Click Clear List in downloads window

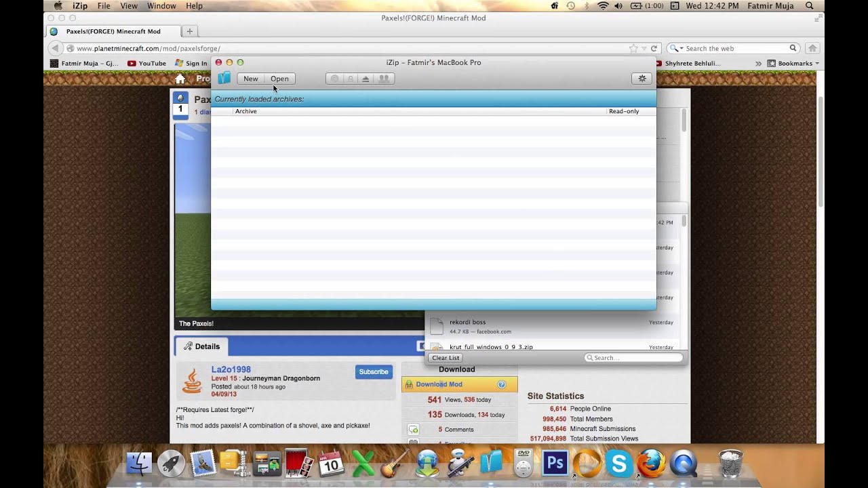tap(446, 358)
